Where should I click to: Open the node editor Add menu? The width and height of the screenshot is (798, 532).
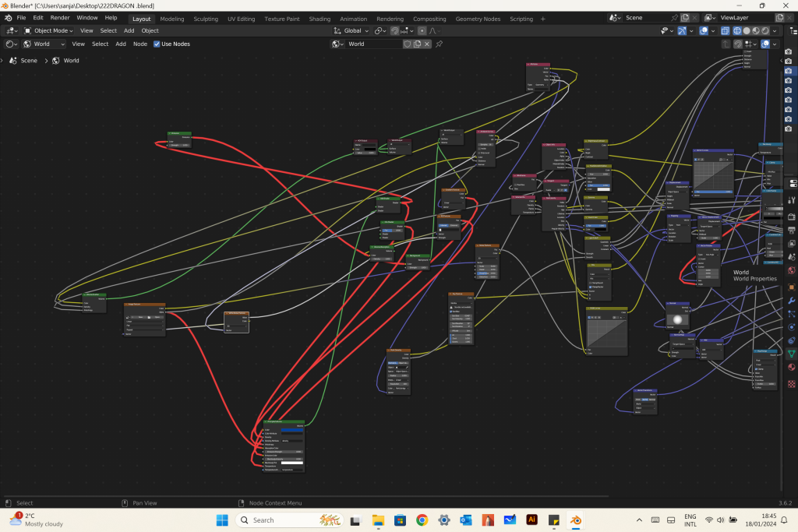coord(121,44)
